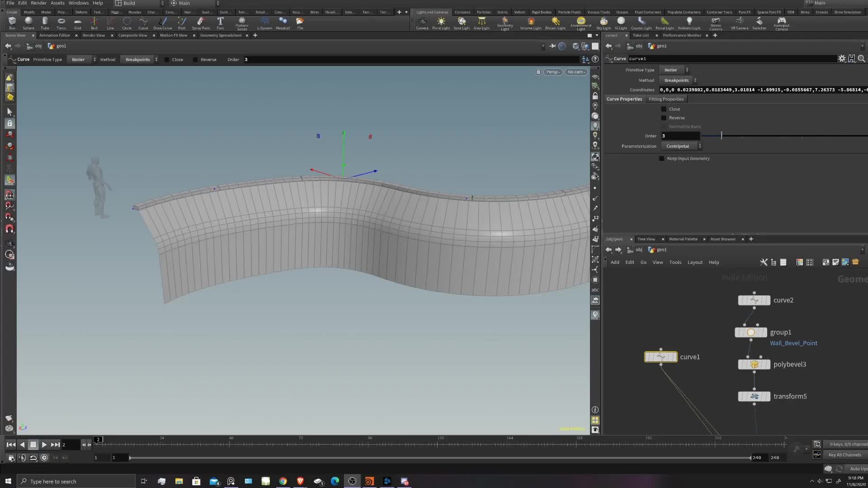The height and width of the screenshot is (488, 868).
Task: Create a Point Light from the shelf
Action: pyautogui.click(x=441, y=23)
